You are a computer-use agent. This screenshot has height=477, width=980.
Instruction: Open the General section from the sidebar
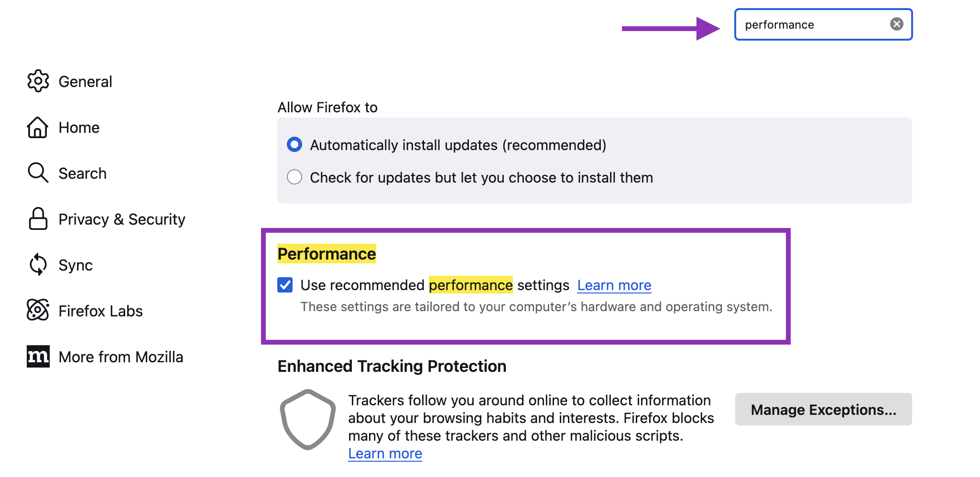(x=85, y=81)
